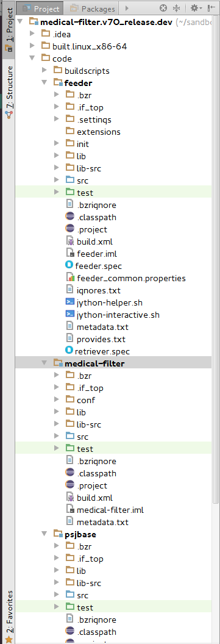The image size is (220, 644).
Task: Select metadata.txt under medical-filter
Action: coord(102,522)
